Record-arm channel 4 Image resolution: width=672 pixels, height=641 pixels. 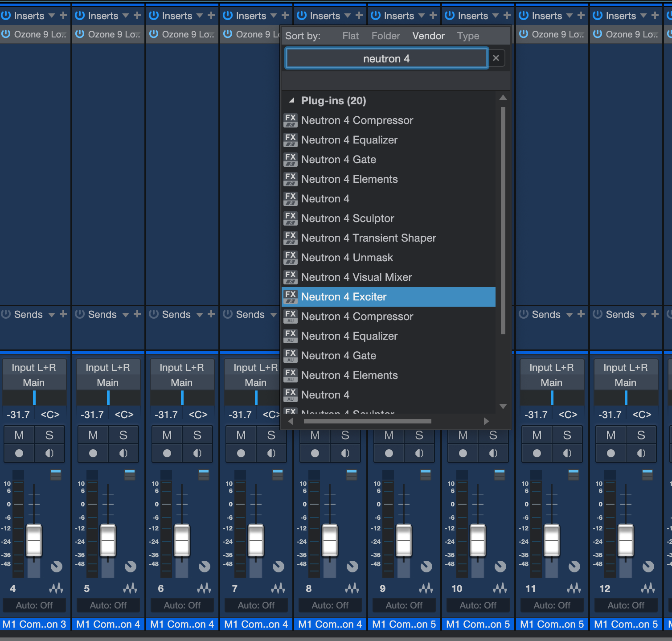click(x=19, y=453)
